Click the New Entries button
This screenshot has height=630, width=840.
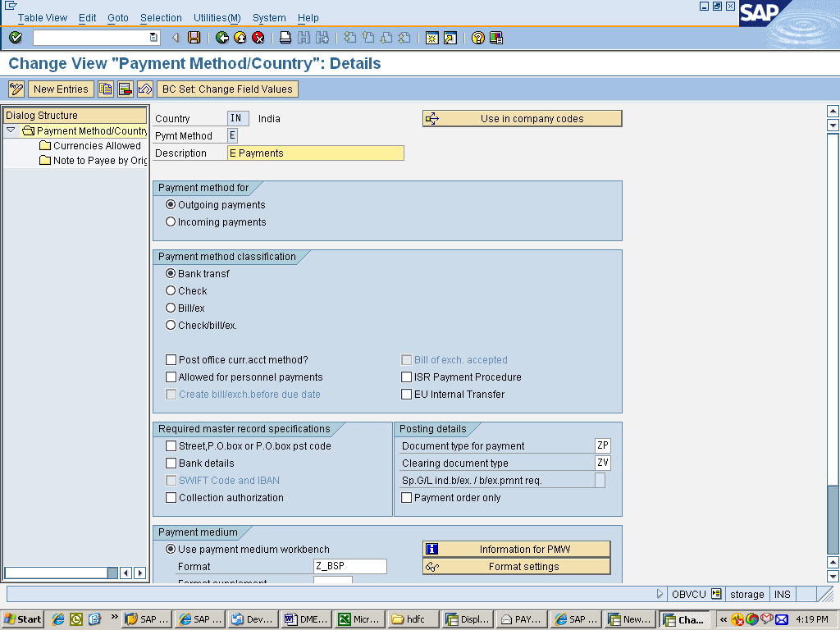click(61, 89)
